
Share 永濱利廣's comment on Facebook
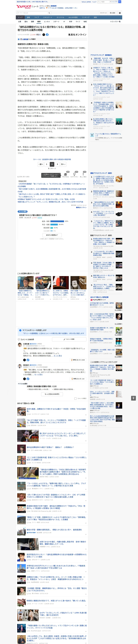(28, 360)
